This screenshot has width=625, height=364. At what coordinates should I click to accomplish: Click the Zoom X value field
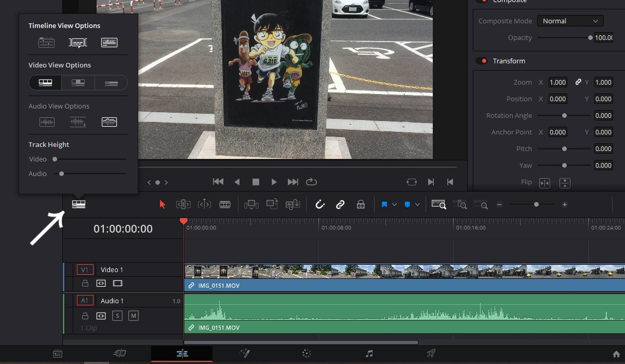point(557,82)
